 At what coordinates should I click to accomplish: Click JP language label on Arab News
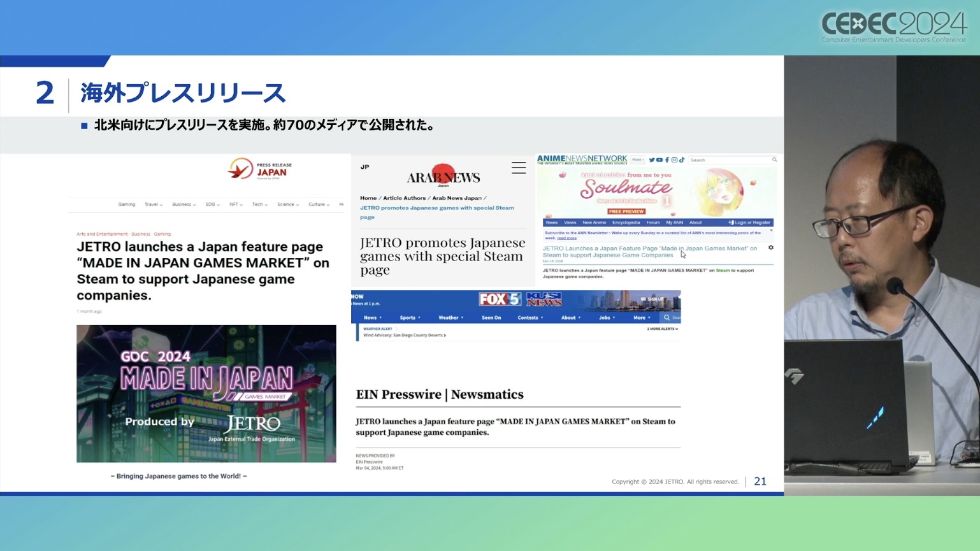[x=364, y=167]
